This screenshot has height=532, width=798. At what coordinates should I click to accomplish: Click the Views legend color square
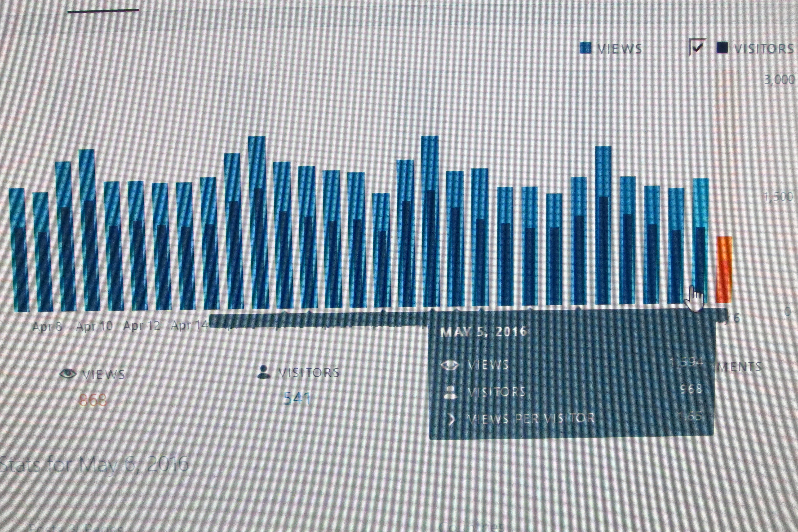click(x=585, y=48)
